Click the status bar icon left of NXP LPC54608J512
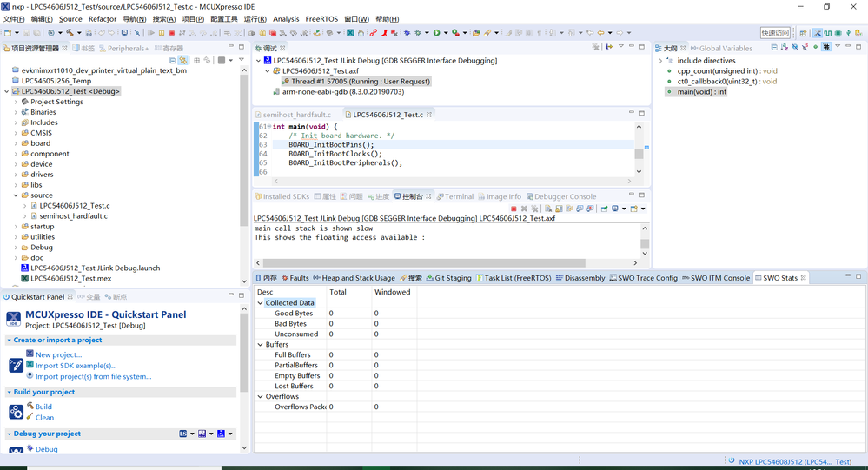 [732, 461]
